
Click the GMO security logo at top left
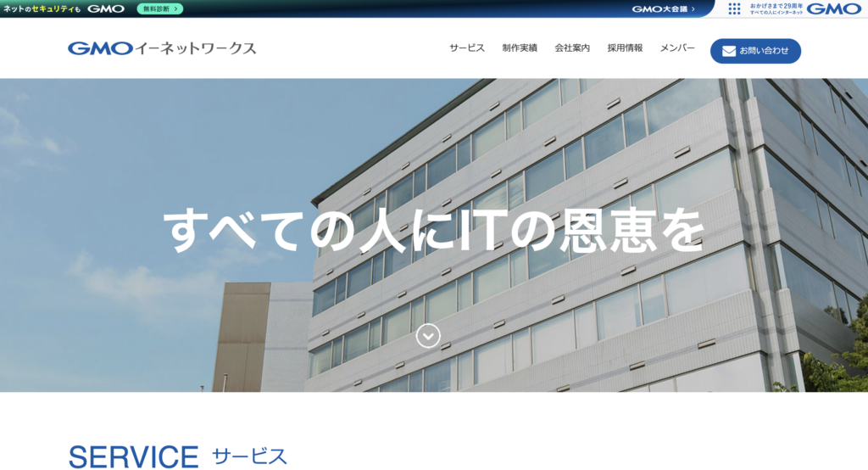pos(105,8)
